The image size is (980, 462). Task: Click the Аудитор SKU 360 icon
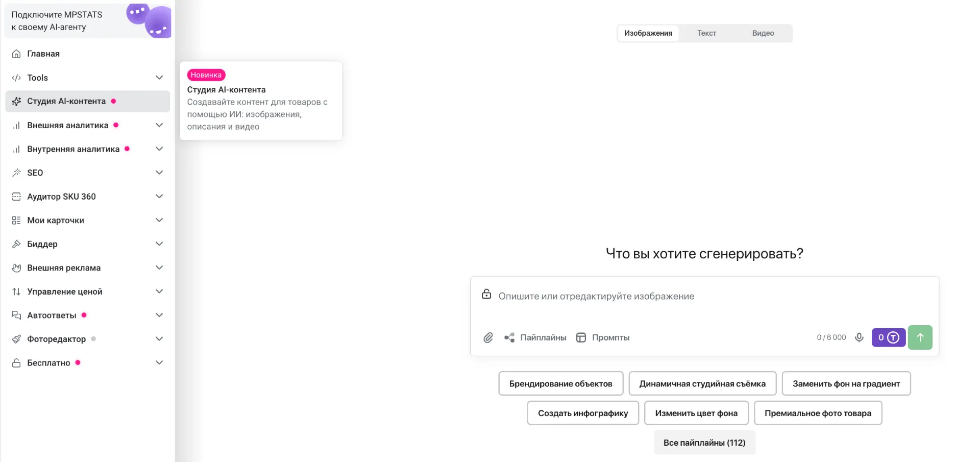(x=16, y=197)
